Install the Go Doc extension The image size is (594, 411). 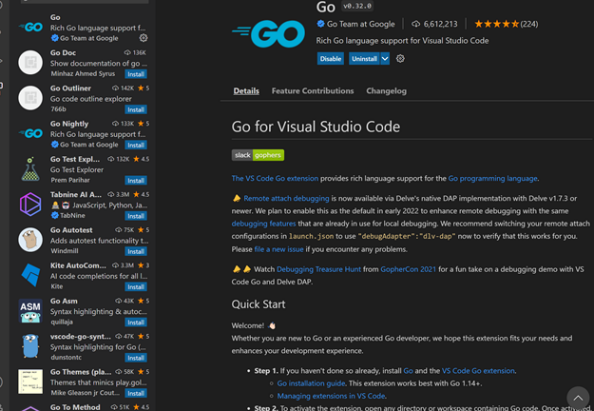(136, 74)
